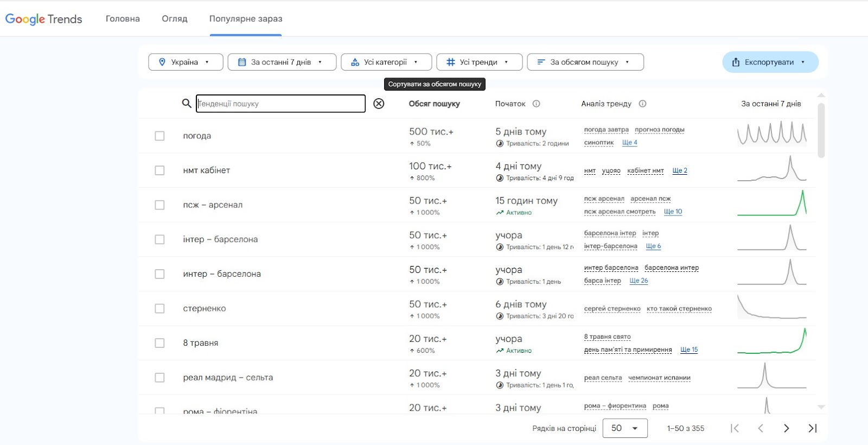Expand Ще 15 related queries
Image resolution: width=868 pixels, height=445 pixels.
(689, 349)
